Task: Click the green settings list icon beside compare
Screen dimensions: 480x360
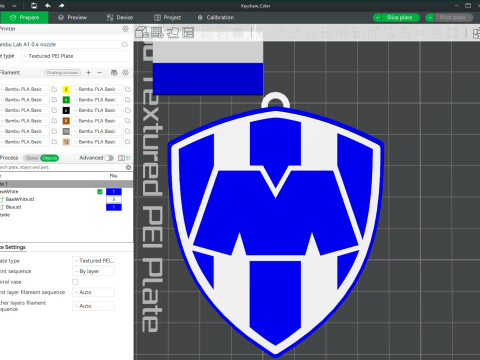Action: tap(128, 158)
